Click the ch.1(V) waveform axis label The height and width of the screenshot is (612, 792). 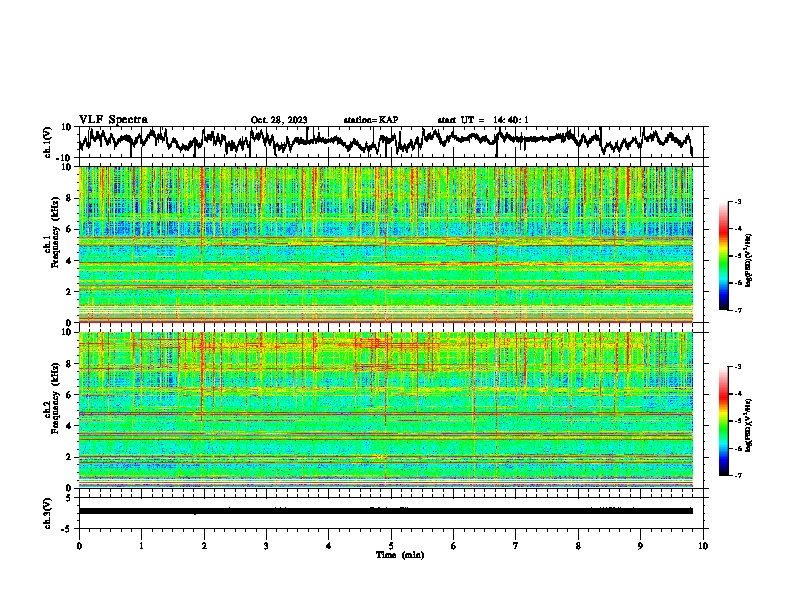coord(48,142)
